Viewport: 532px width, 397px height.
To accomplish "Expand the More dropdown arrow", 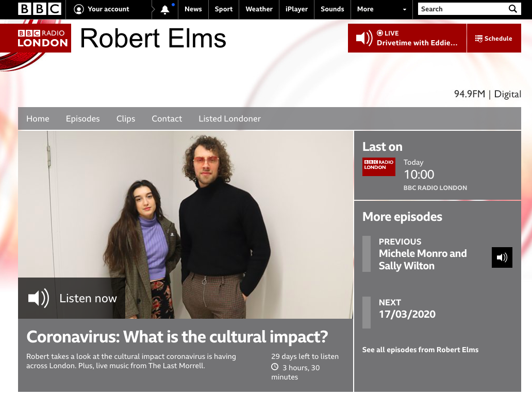I will [405, 9].
